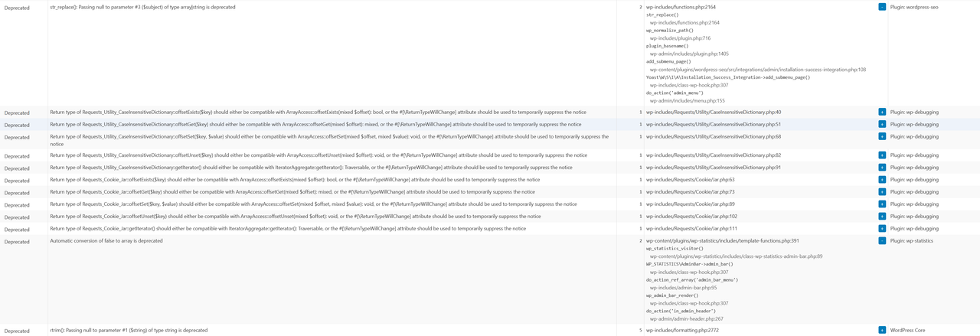Expand stack for Cookie/Jar.php:102 row

882,216
